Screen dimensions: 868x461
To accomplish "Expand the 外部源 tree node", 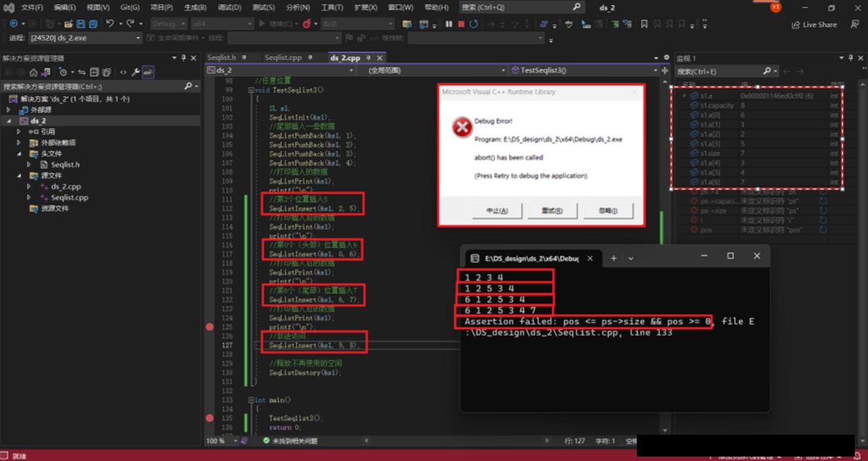I will 8,109.
